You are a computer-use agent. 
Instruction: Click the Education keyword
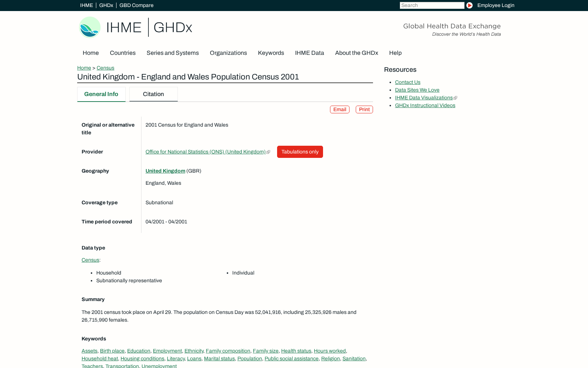(x=139, y=351)
